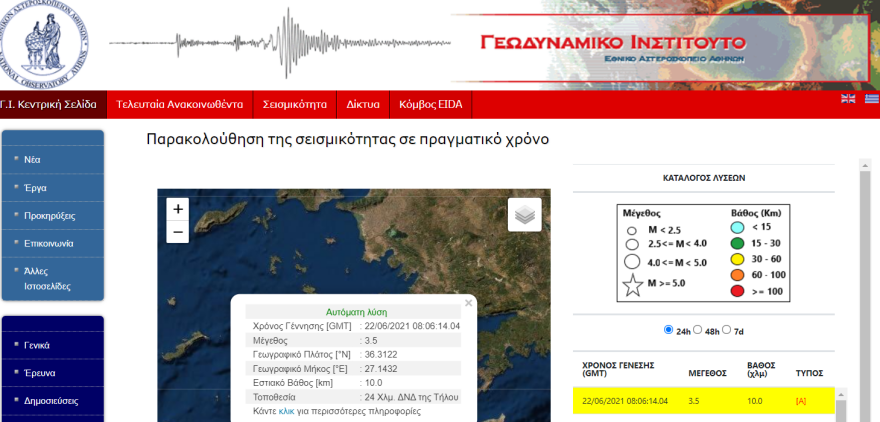The height and width of the screenshot is (422, 880).
Task: Click the green 15 - 30 depth swatch
Action: click(737, 244)
